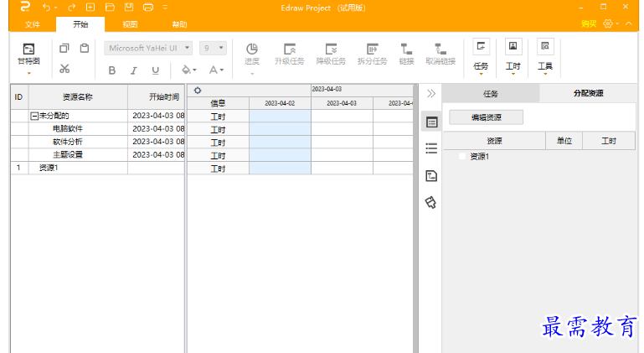
Task: Open settings gear in title bar
Action: click(x=608, y=23)
